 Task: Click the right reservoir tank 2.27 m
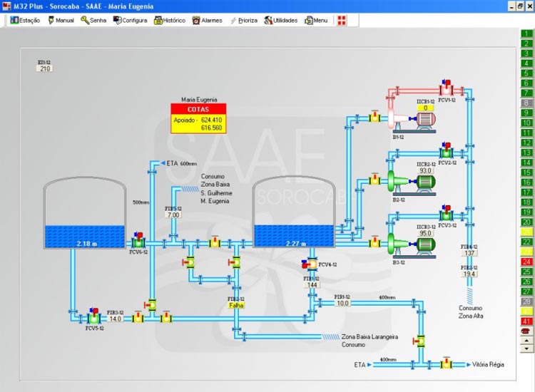point(294,212)
